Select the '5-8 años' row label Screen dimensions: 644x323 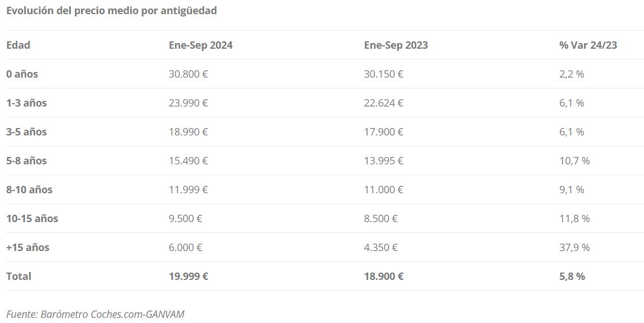click(x=27, y=161)
